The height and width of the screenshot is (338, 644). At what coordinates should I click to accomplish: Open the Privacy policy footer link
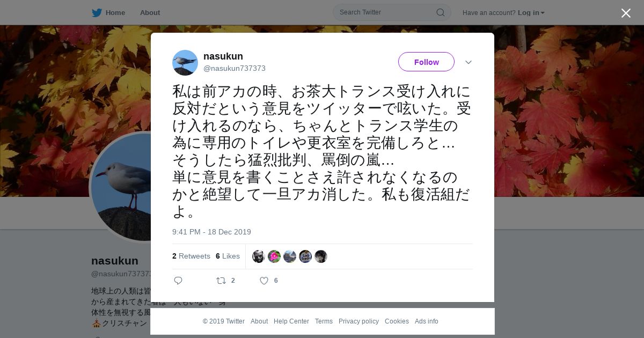[x=358, y=321]
